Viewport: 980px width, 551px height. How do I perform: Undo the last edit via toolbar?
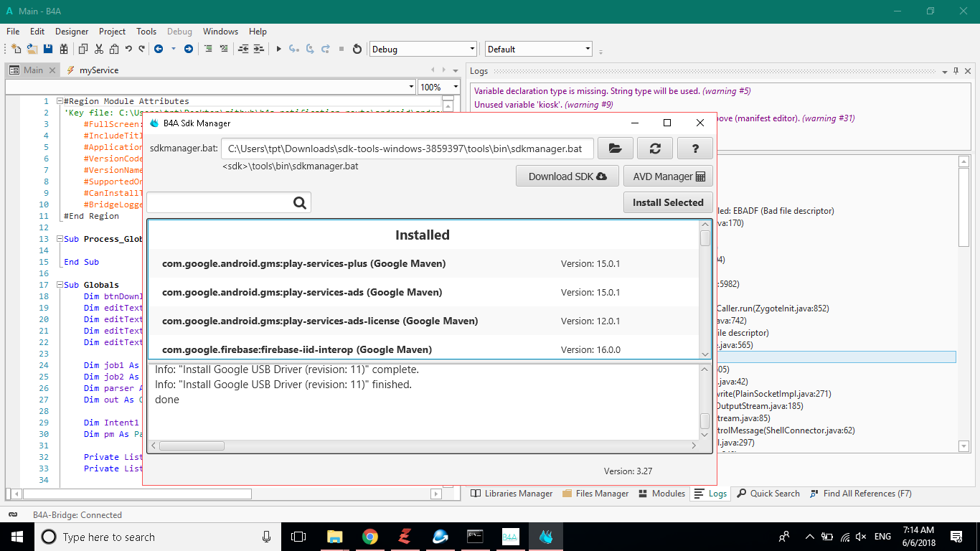coord(128,49)
